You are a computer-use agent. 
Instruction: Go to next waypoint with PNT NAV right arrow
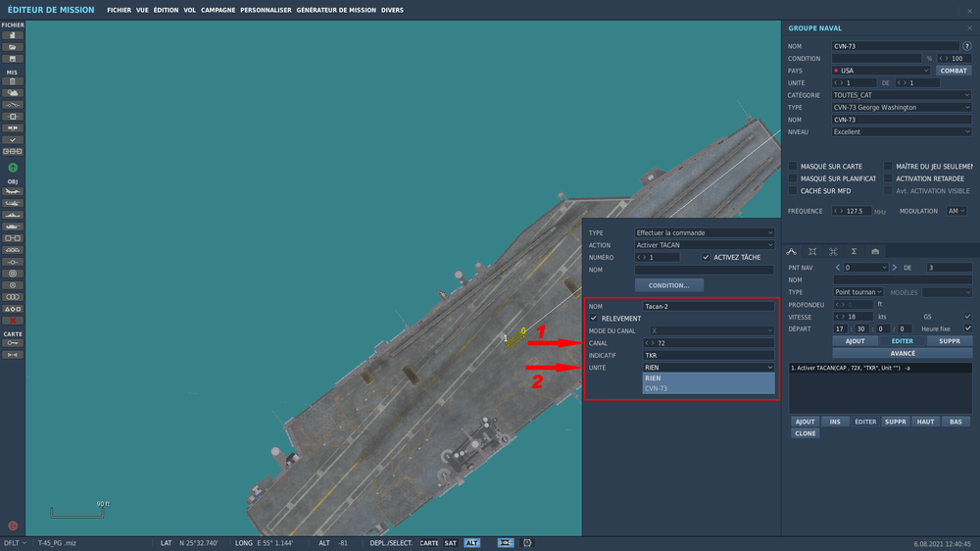pos(895,268)
